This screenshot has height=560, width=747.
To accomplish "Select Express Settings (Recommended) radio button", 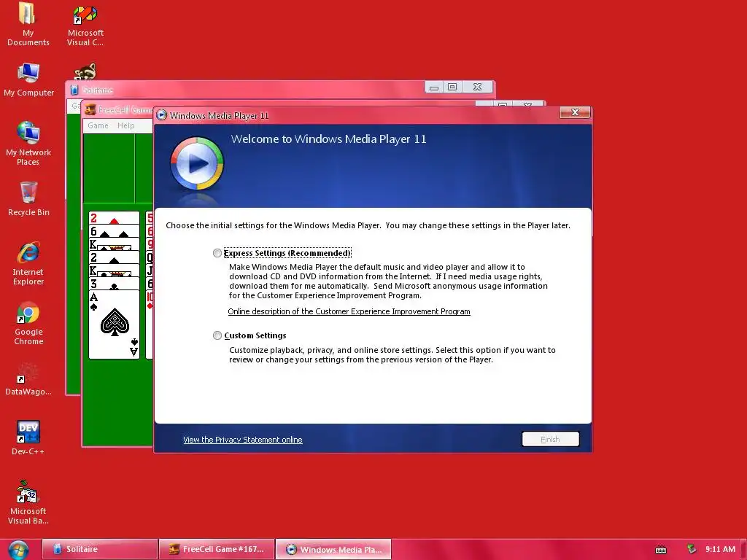I will pos(217,253).
